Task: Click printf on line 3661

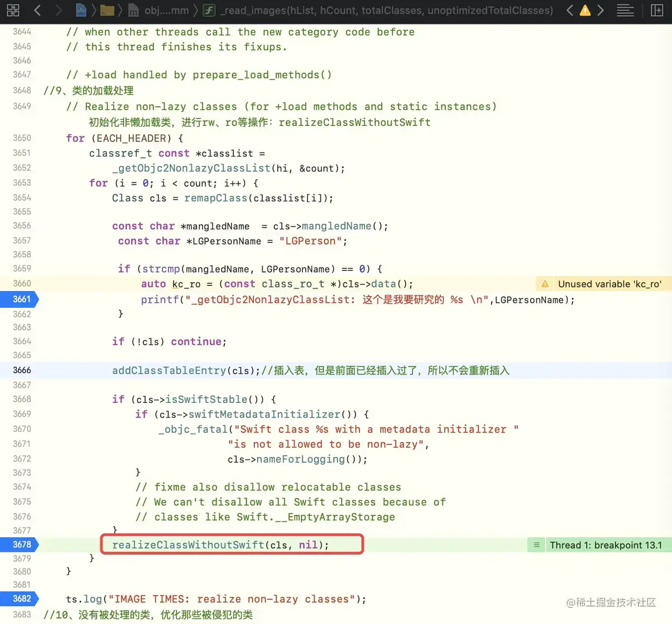Action: point(160,299)
